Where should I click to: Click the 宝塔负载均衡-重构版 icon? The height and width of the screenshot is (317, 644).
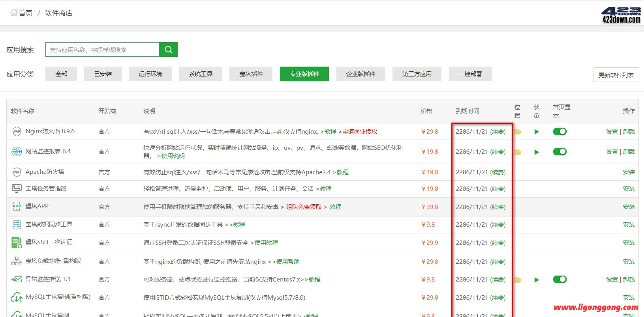[x=17, y=261]
